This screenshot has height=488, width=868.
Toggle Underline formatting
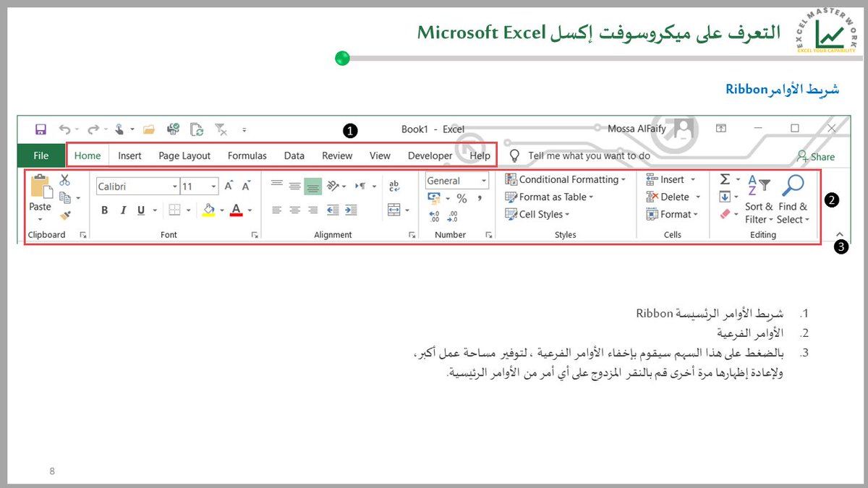[140, 210]
